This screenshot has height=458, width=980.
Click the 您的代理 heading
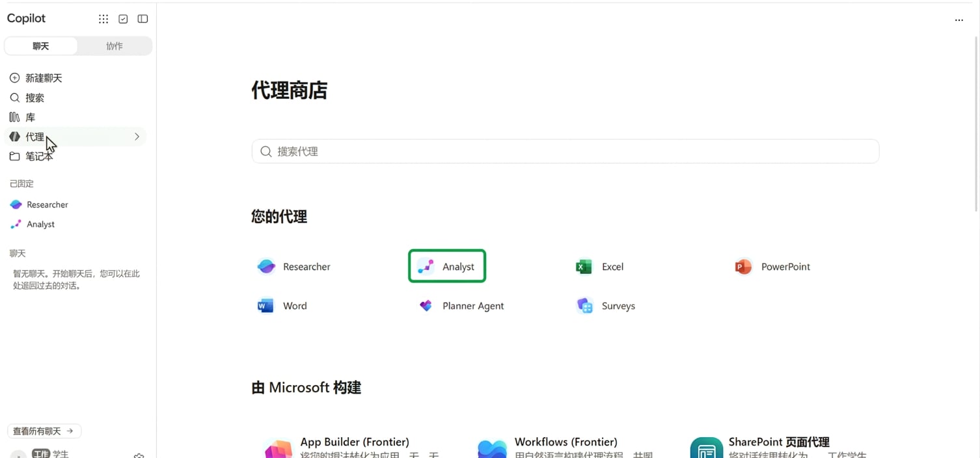click(279, 217)
